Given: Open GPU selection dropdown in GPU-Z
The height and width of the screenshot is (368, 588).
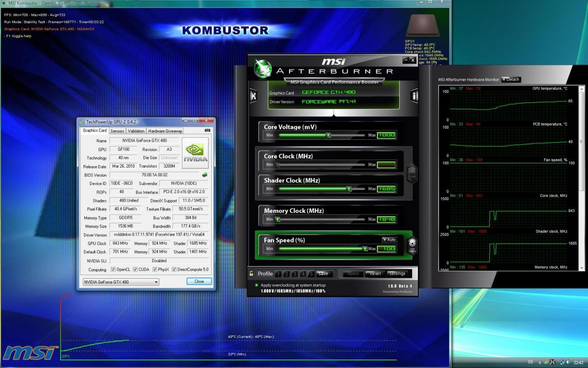Looking at the screenshot, I should coord(121,282).
